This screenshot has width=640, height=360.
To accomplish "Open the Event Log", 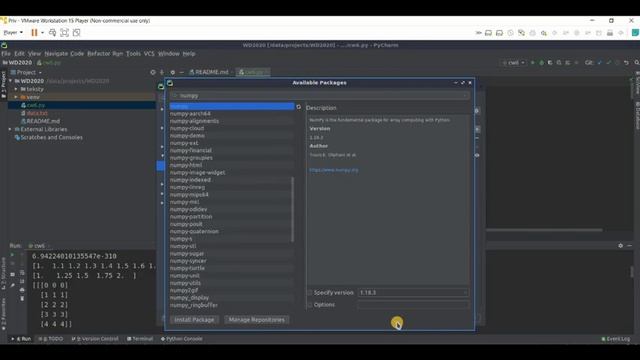I will pyautogui.click(x=616, y=339).
